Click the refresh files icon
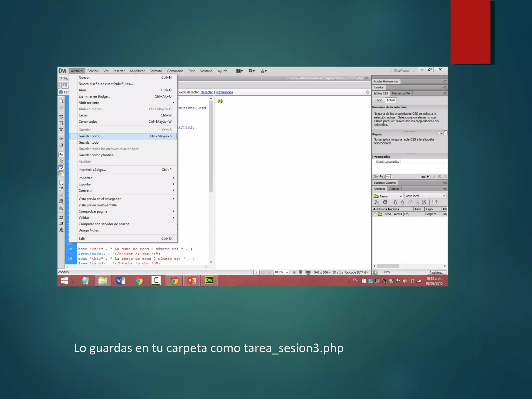 click(x=385, y=202)
